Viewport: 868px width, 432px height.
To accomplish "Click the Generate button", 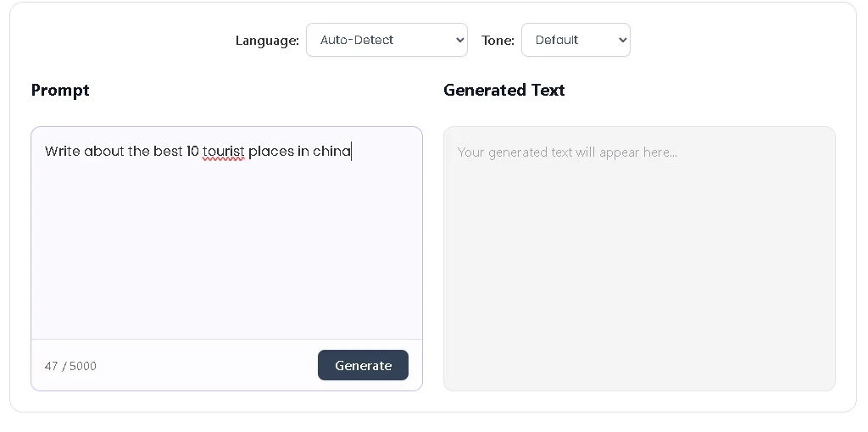I will [363, 365].
